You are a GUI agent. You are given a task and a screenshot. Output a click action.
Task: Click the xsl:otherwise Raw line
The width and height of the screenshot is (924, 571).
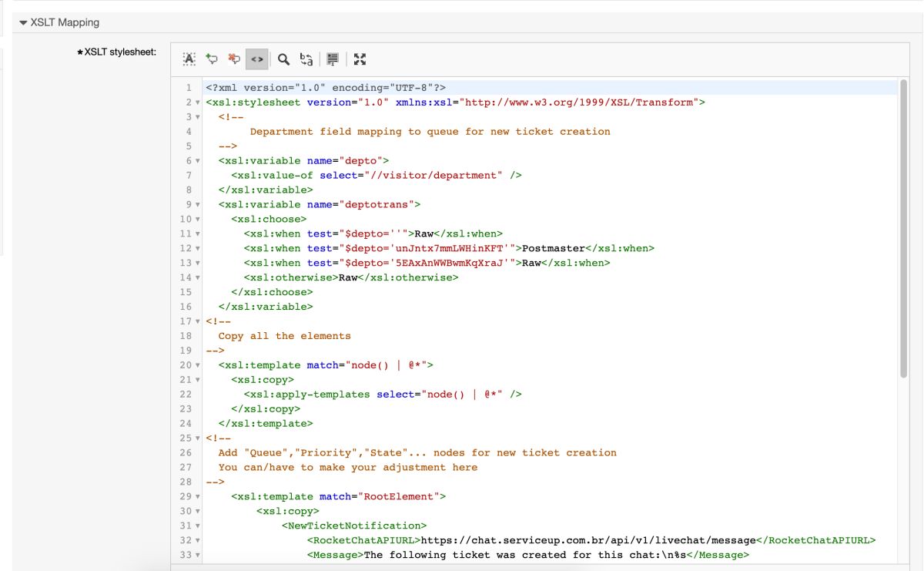[x=351, y=278]
